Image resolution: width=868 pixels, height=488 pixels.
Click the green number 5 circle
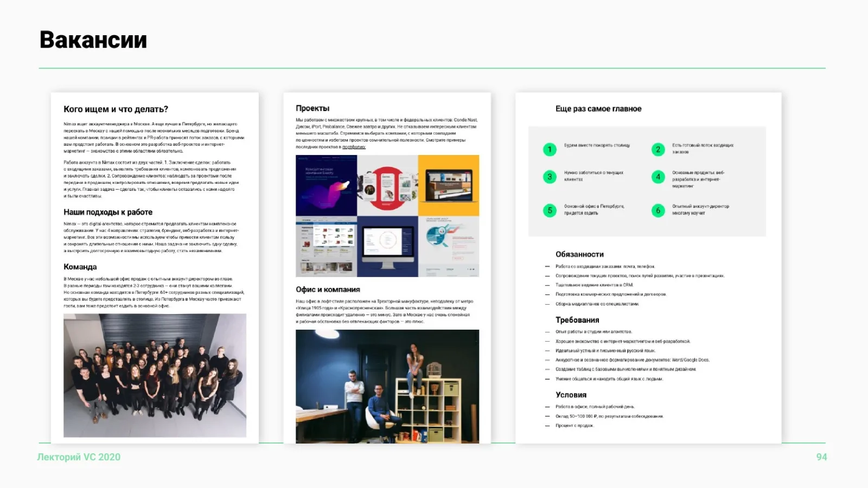[550, 210]
